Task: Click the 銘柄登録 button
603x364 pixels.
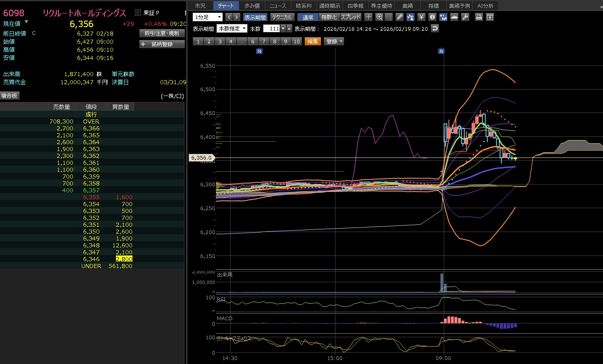Action: [162, 44]
